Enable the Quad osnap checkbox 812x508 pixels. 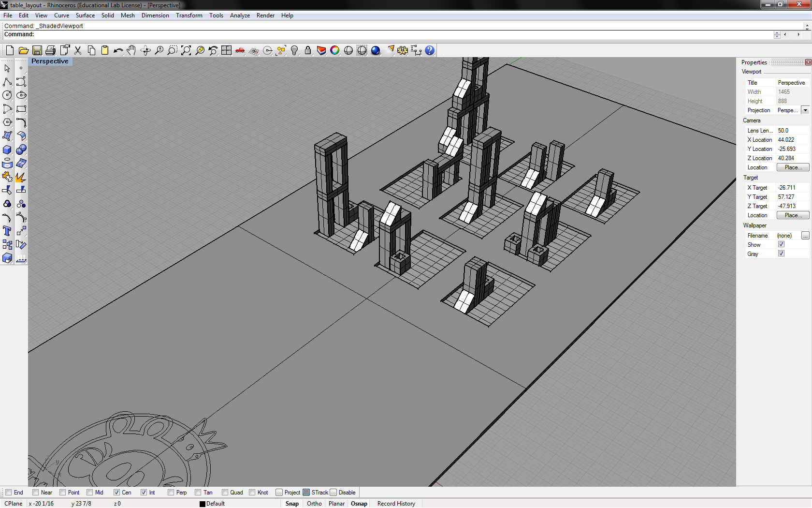click(x=225, y=493)
